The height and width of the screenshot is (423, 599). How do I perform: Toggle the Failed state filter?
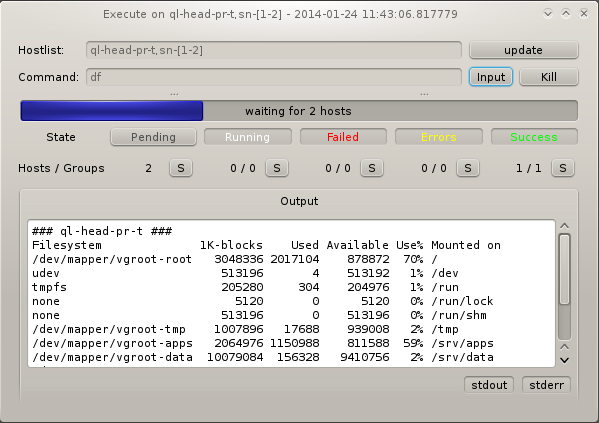pyautogui.click(x=343, y=137)
